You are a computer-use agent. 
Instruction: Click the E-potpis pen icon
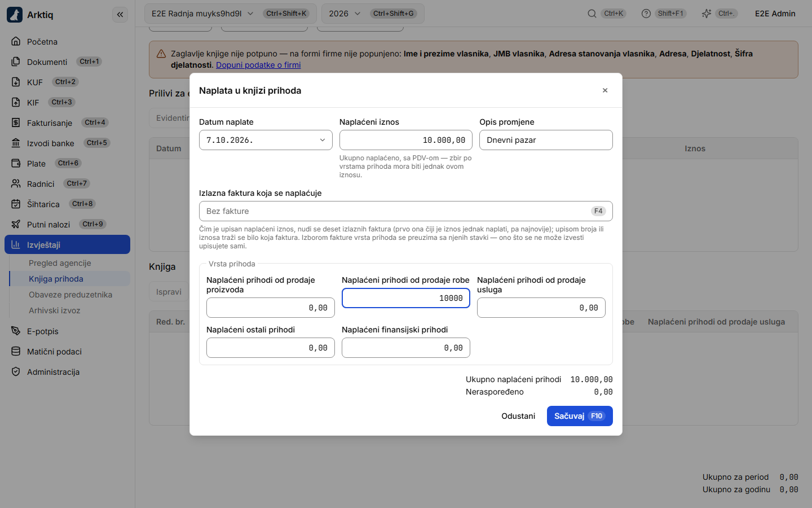pyautogui.click(x=16, y=331)
